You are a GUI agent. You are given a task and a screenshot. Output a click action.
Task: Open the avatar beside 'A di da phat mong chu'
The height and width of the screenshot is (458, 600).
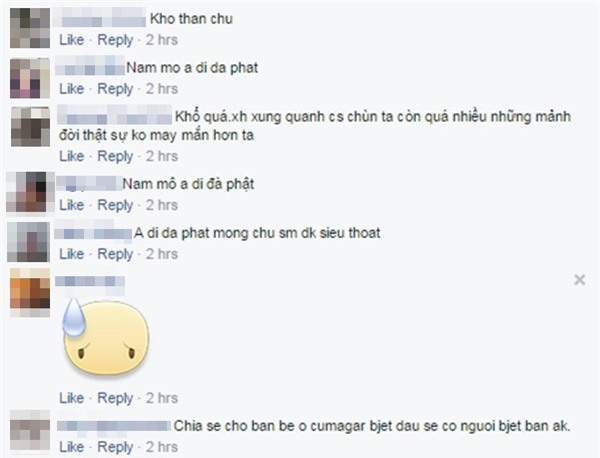(x=28, y=242)
